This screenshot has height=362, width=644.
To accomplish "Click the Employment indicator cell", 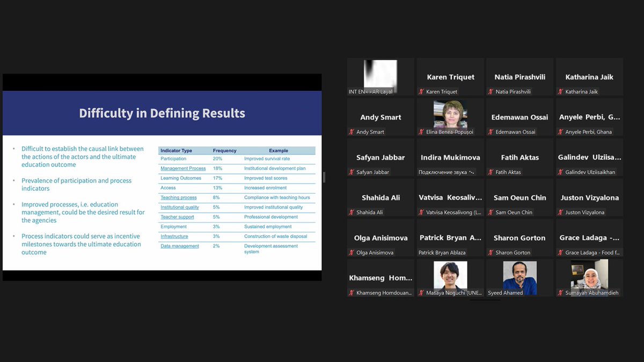I will [x=173, y=226].
